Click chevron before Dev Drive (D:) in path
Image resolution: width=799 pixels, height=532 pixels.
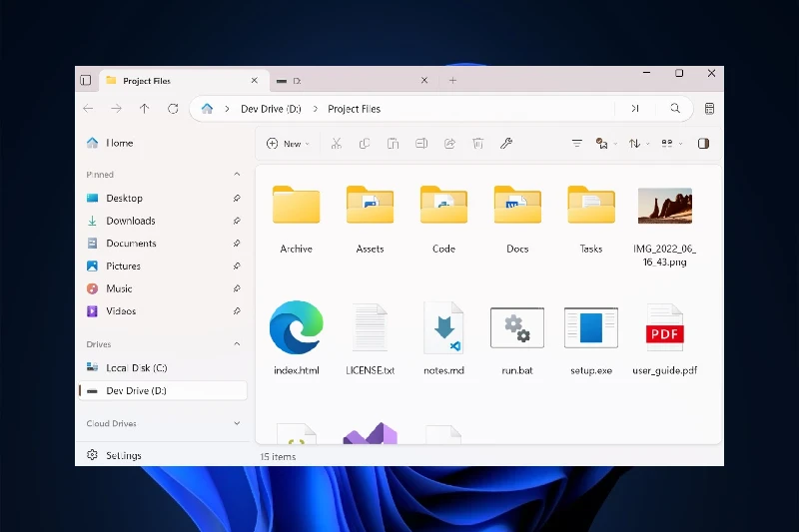point(227,109)
